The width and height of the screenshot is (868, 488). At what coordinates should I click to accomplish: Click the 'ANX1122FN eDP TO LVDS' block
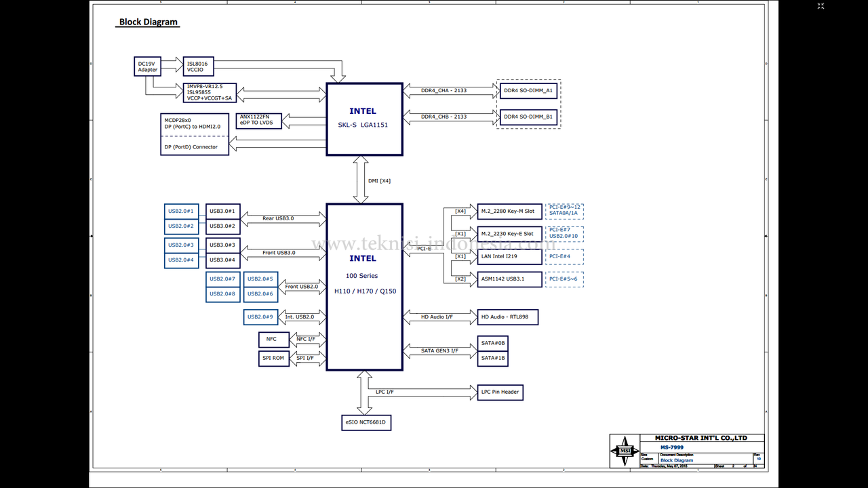(259, 120)
